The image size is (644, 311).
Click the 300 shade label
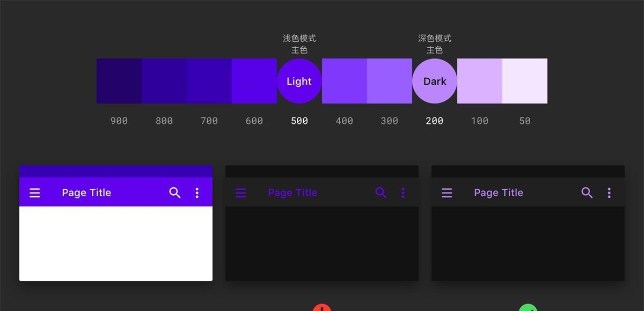(390, 121)
